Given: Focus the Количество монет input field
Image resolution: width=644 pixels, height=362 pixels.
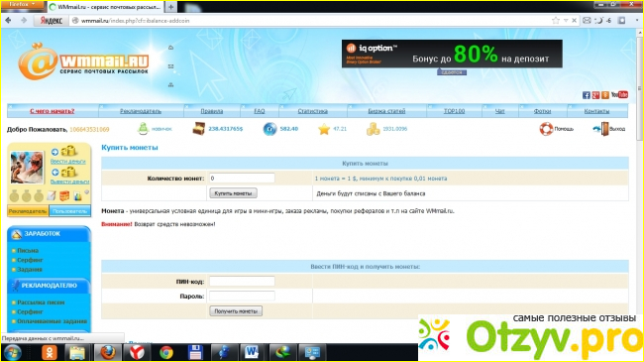Looking at the screenshot, I should point(242,179).
